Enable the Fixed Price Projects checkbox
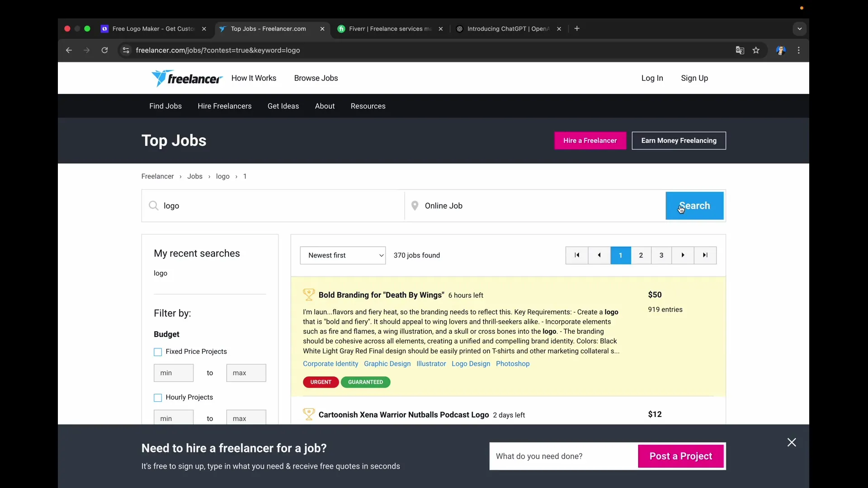This screenshot has width=868, height=488. pos(157,352)
